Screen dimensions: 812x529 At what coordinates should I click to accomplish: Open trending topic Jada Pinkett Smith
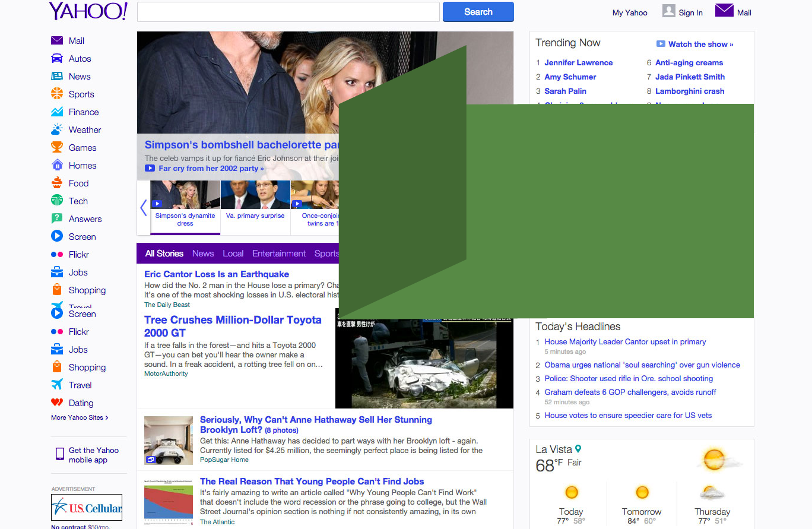(x=690, y=77)
